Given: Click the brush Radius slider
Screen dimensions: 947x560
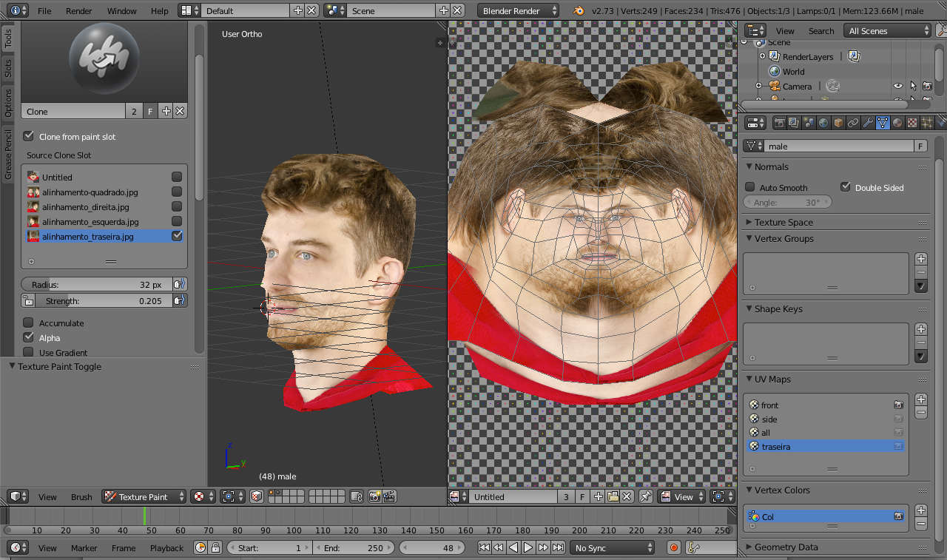Looking at the screenshot, I should (96, 284).
